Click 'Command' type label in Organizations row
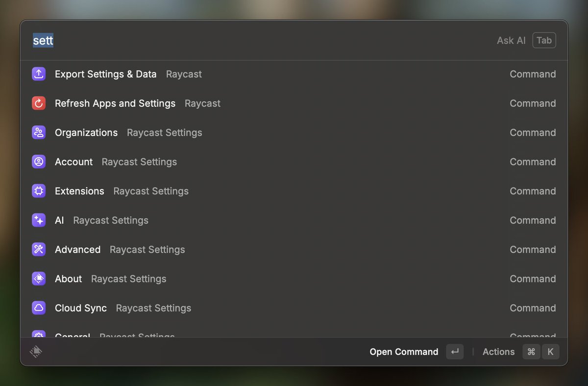The width and height of the screenshot is (588, 386). tap(533, 133)
